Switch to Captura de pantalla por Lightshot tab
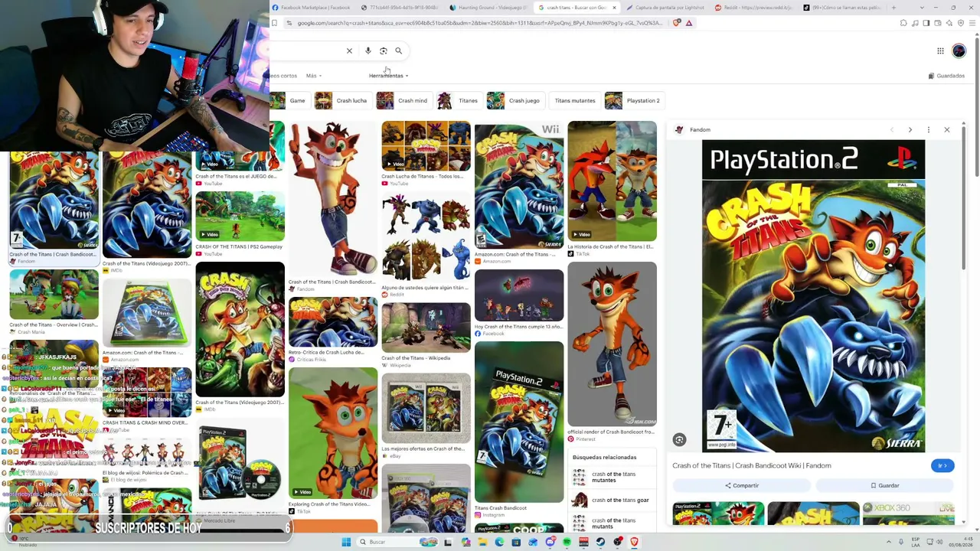This screenshot has height=551, width=980. [x=665, y=8]
